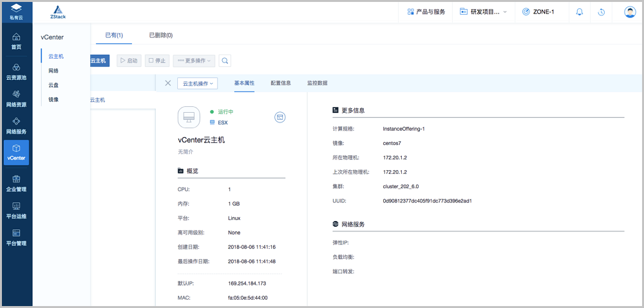The image size is (644, 308).
Task: Click the user avatar icon
Action: (630, 12)
